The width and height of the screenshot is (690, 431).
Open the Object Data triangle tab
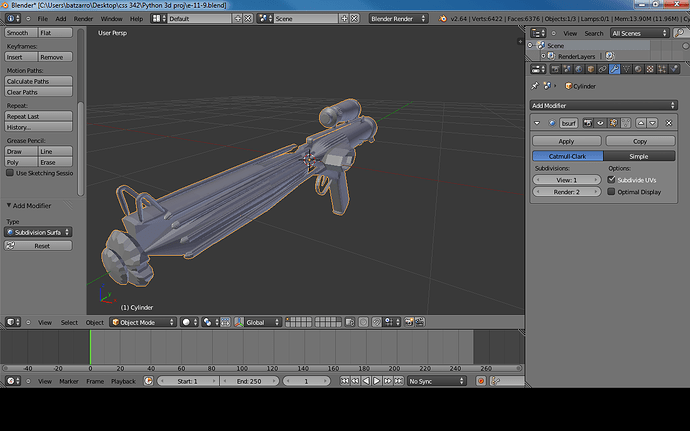click(x=627, y=69)
